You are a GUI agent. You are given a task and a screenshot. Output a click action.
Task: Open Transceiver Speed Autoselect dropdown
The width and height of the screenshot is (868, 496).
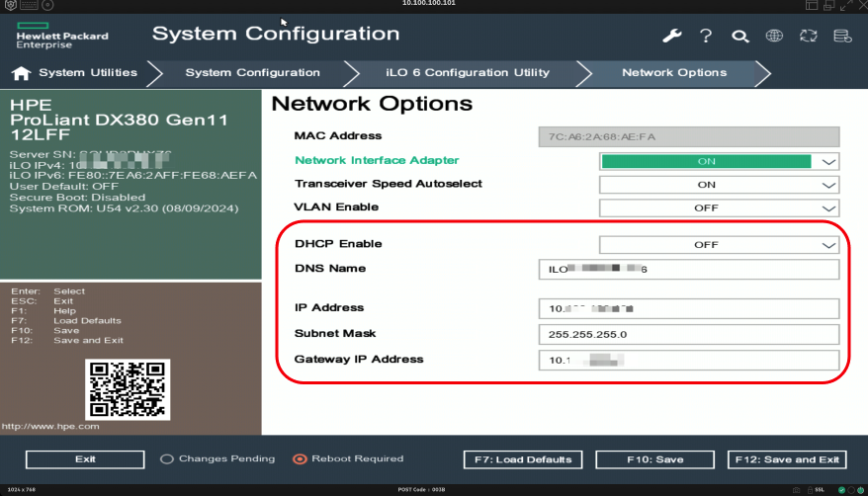(719, 185)
